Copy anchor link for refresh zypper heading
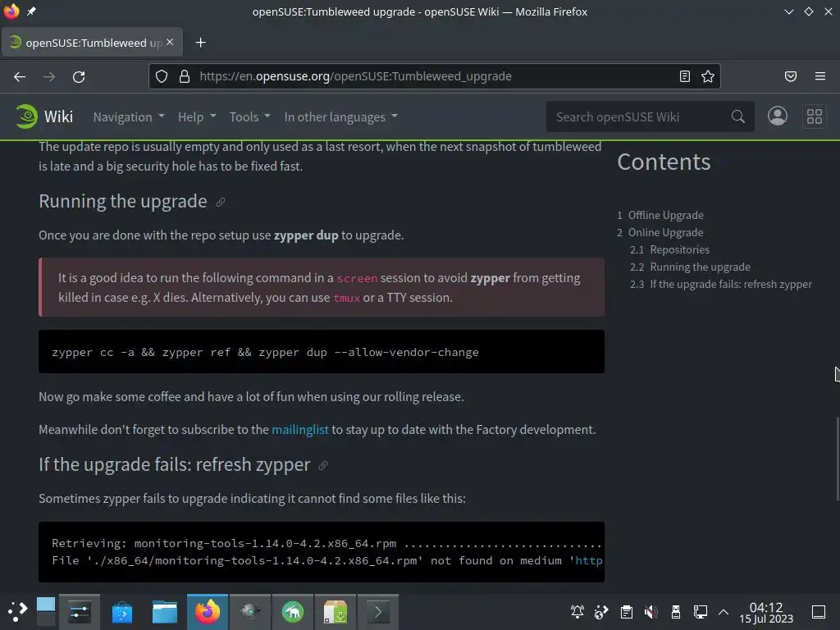Image resolution: width=840 pixels, height=630 pixels. [x=322, y=466]
